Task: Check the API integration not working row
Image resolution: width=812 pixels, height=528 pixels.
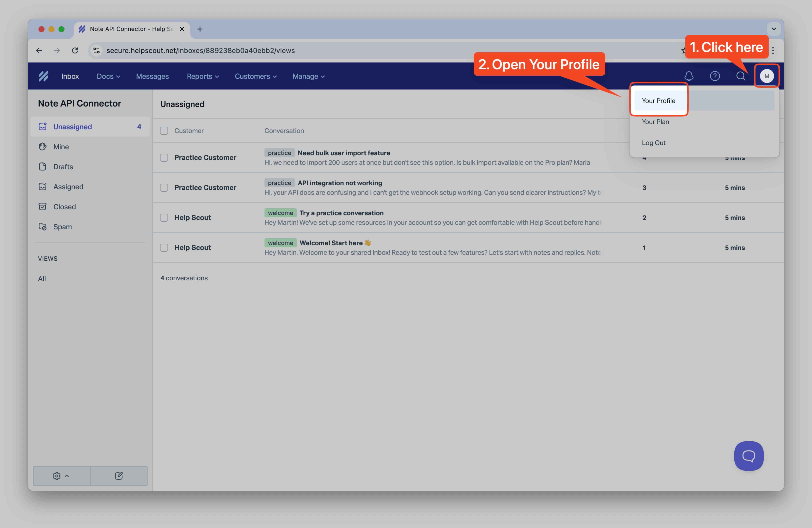Action: pyautogui.click(x=164, y=187)
